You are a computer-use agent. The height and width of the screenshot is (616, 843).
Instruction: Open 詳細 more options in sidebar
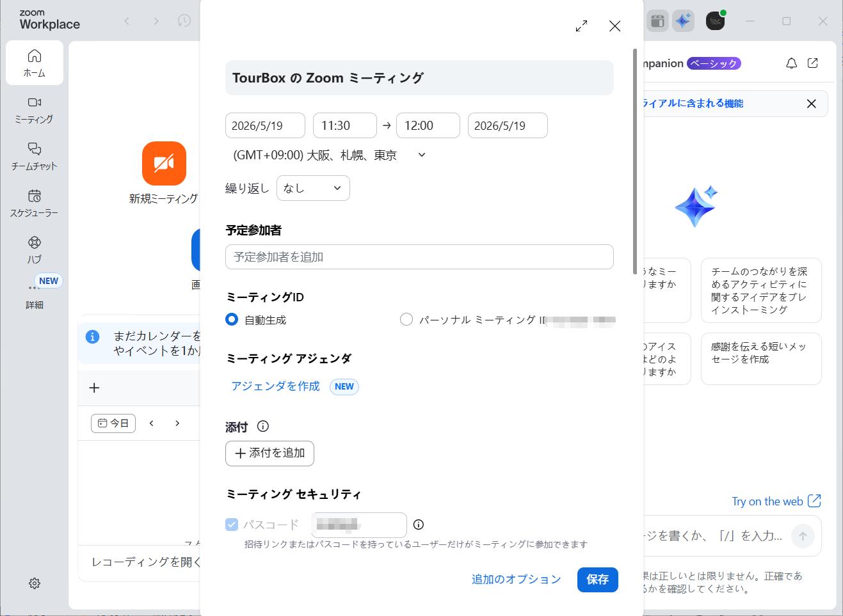click(35, 296)
